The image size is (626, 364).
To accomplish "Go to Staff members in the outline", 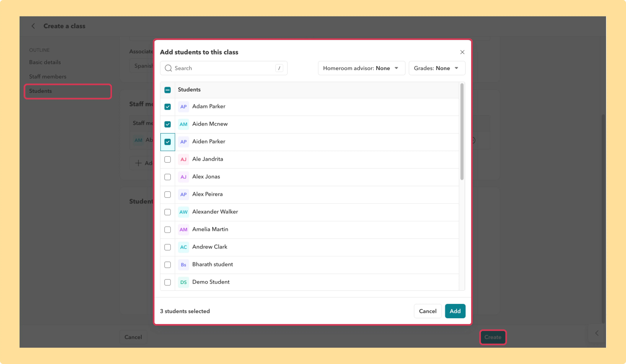I will click(48, 77).
